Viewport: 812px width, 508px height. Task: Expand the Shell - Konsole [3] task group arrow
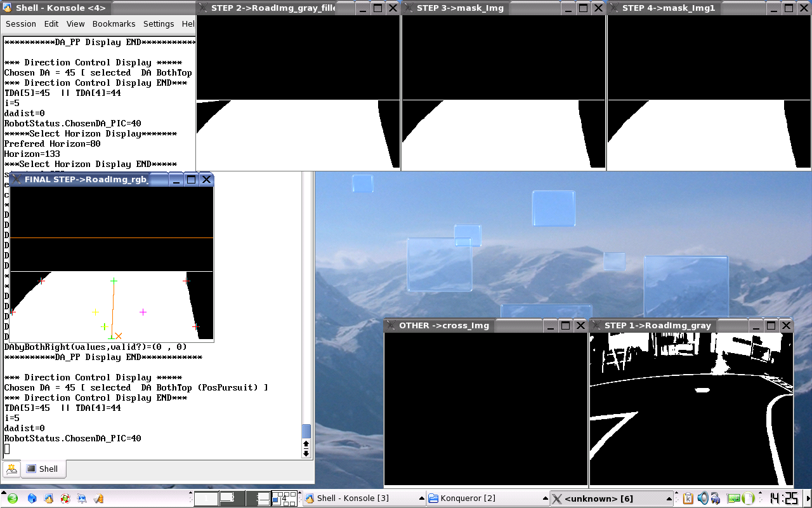421,498
